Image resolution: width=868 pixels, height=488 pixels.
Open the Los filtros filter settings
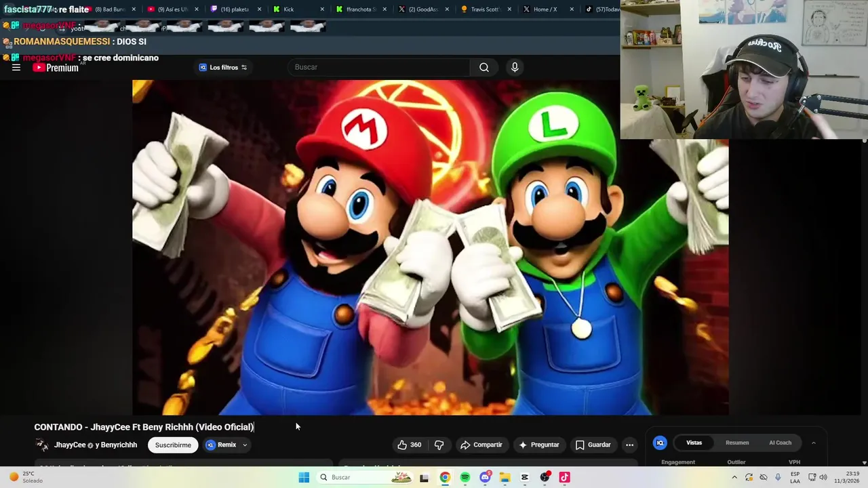pyautogui.click(x=223, y=67)
